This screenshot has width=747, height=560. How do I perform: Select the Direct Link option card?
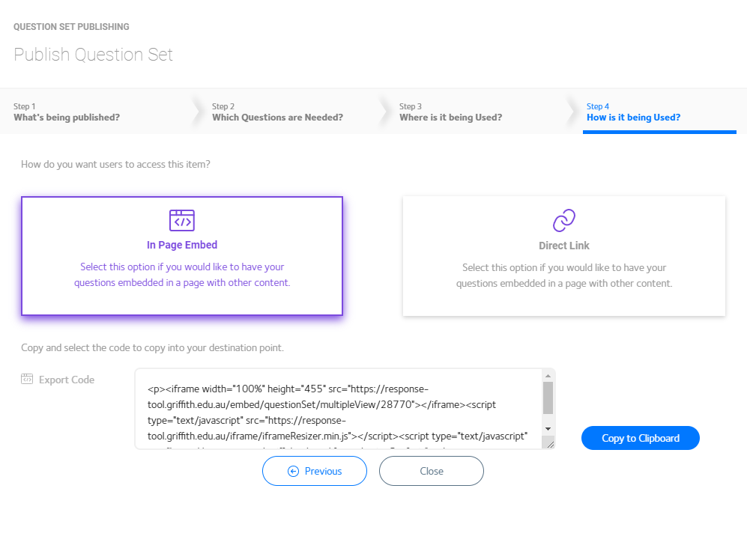564,256
